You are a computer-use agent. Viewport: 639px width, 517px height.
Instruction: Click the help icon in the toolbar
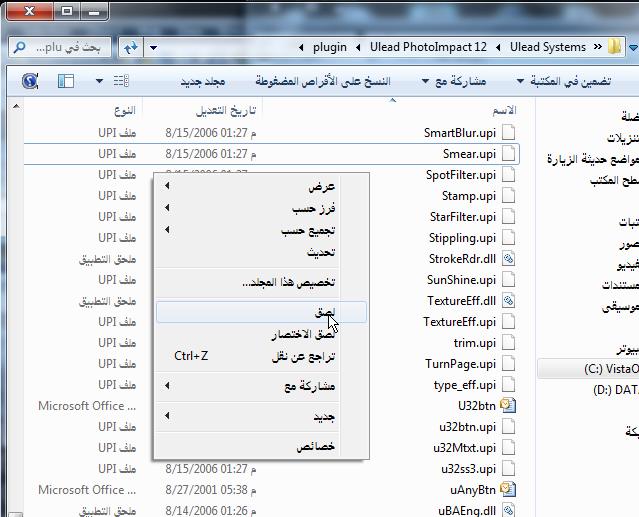[29, 81]
